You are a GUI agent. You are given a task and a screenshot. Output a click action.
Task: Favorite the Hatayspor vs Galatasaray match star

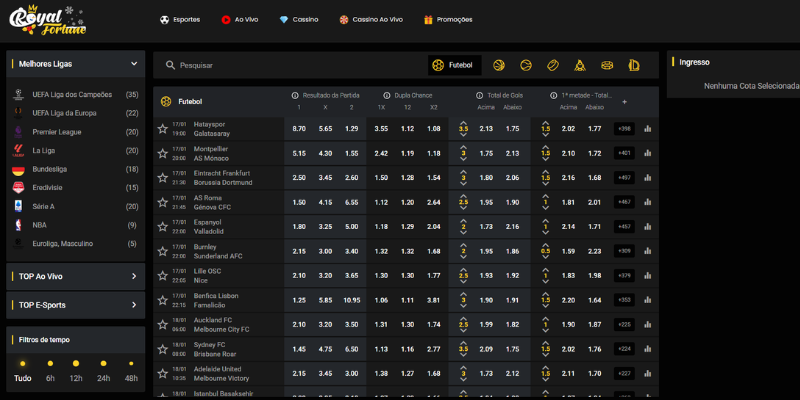(x=162, y=128)
